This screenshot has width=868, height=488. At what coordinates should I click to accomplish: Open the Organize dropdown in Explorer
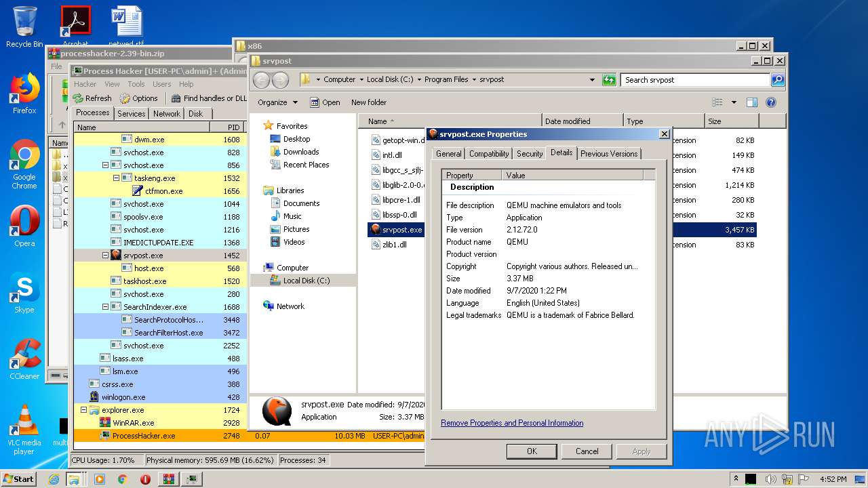(x=277, y=102)
